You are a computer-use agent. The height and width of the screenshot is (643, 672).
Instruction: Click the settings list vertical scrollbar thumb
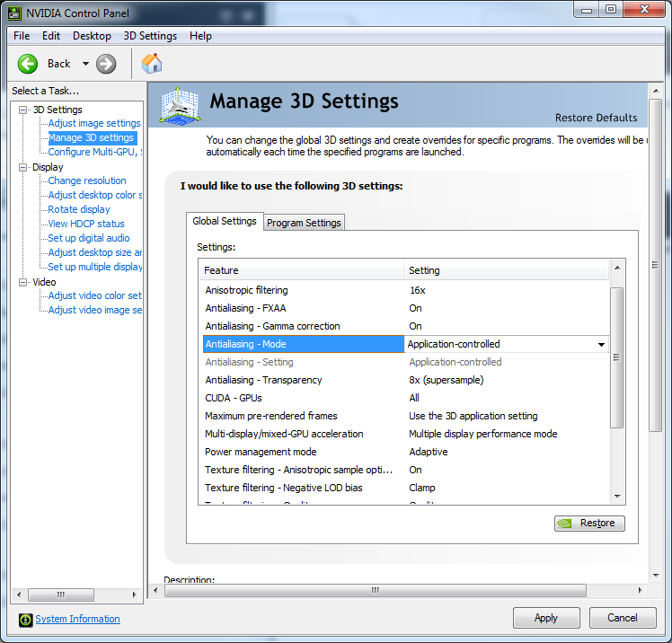(x=616, y=357)
